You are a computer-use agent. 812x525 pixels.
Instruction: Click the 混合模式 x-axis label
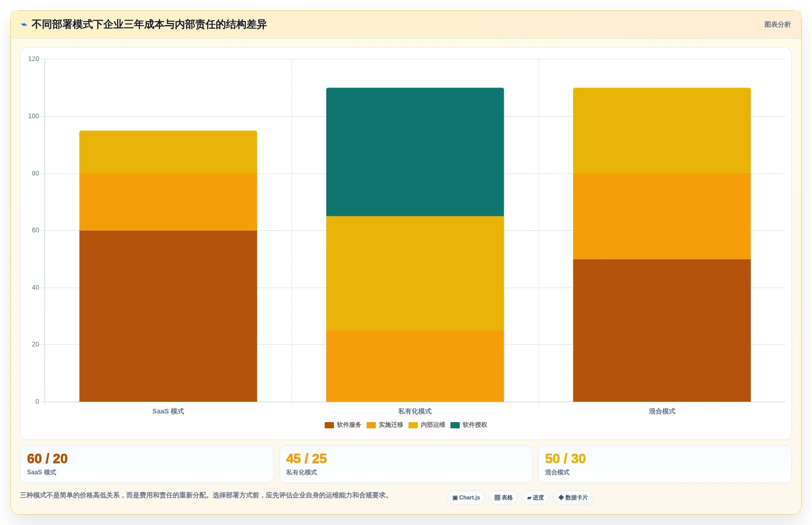tap(662, 411)
